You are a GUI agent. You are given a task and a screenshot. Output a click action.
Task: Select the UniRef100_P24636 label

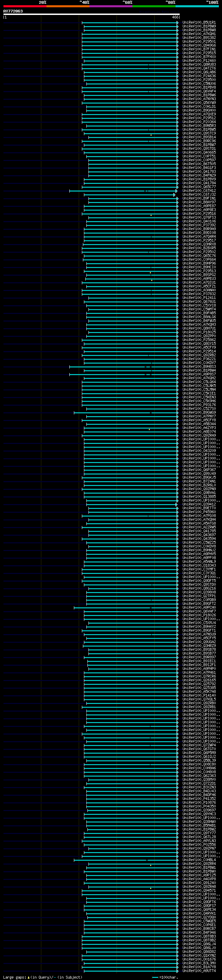pyautogui.click(x=199, y=76)
